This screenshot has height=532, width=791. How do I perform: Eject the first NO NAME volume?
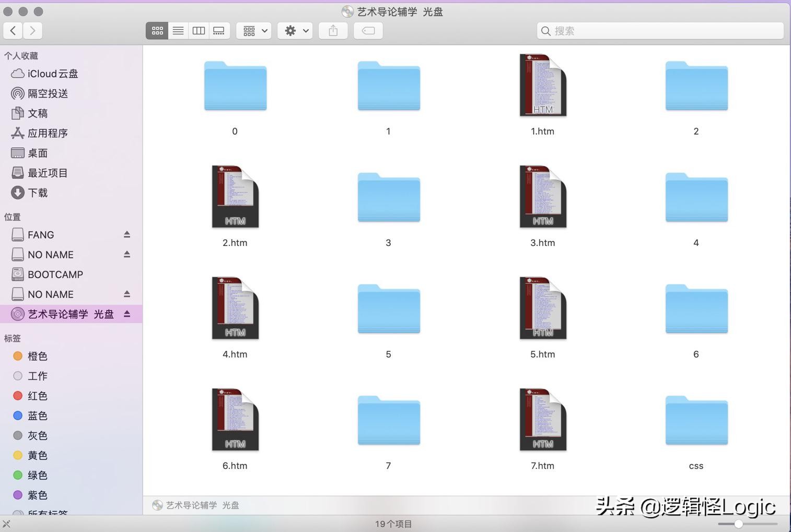127,254
